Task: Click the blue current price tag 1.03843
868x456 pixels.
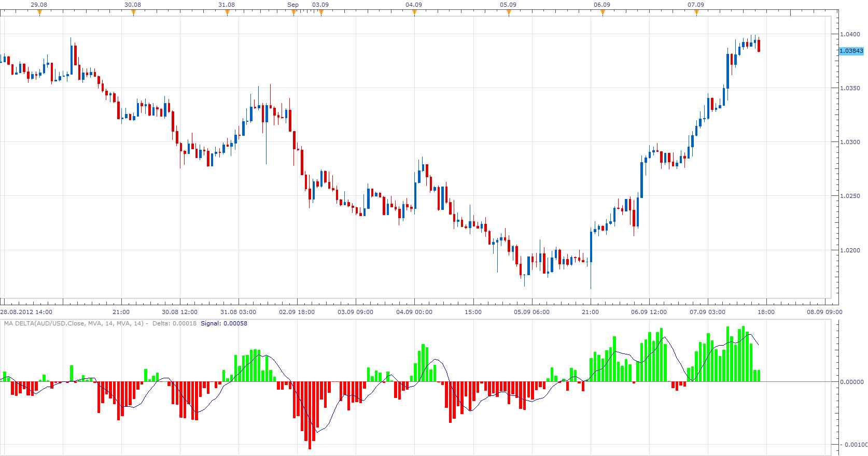Action: tap(851, 51)
